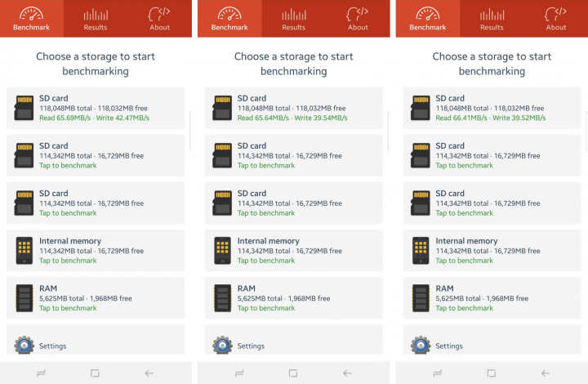Viewport: 588px width, 384px height.
Task: Benchmark RAM in left phone screen
Action: click(96, 298)
